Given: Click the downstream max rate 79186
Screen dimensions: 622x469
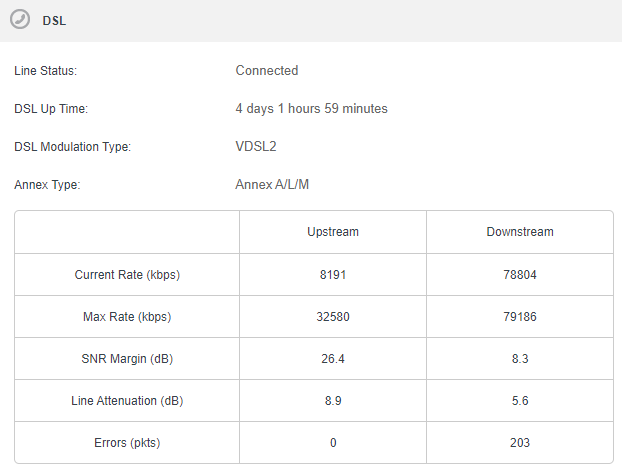Looking at the screenshot, I should [520, 317].
